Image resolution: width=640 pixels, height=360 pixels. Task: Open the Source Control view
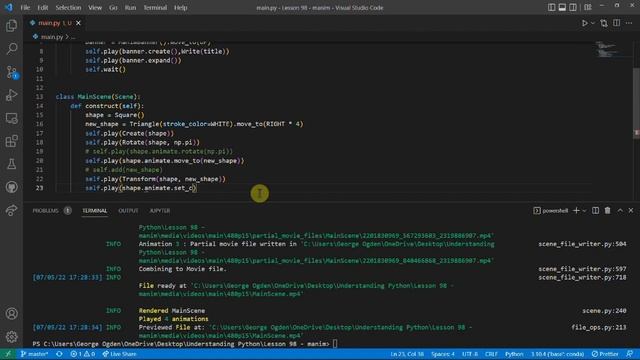pos(11,72)
